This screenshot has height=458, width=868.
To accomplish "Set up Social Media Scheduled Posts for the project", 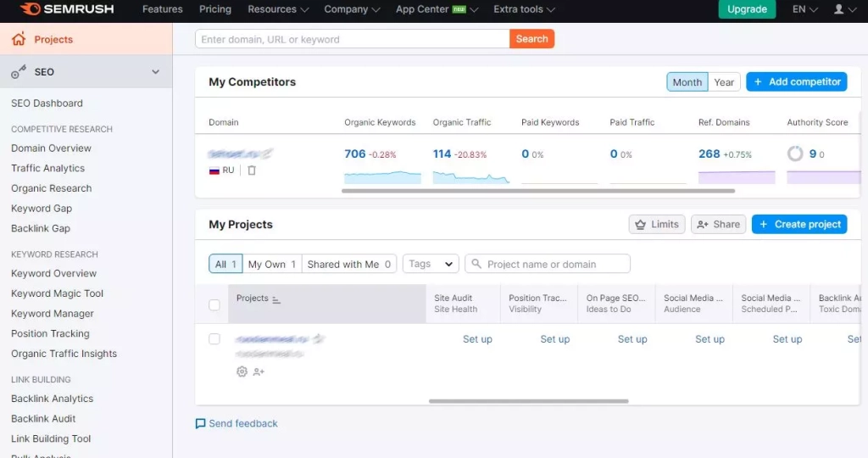I will click(x=787, y=339).
